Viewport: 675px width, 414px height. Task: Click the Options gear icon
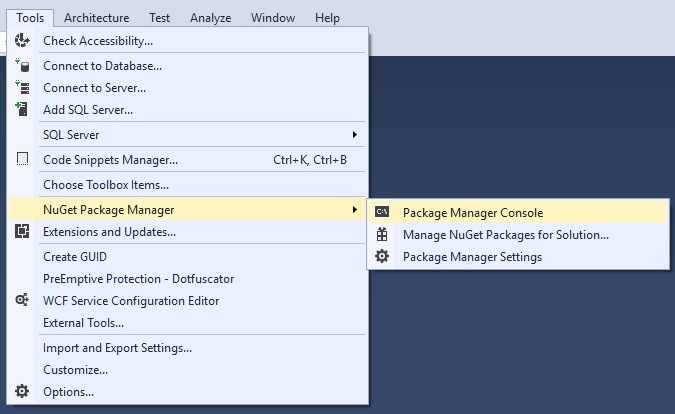tap(22, 392)
